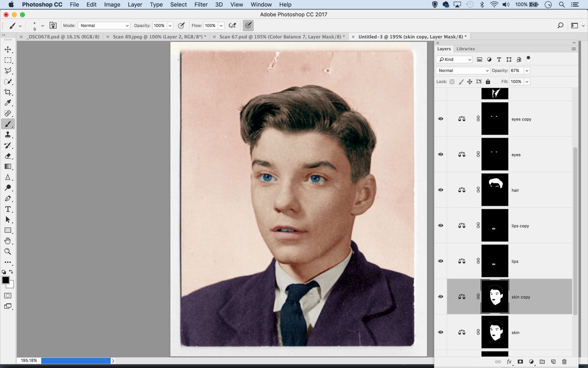Open the Layer menu
Image resolution: width=588 pixels, height=368 pixels.
135,4
